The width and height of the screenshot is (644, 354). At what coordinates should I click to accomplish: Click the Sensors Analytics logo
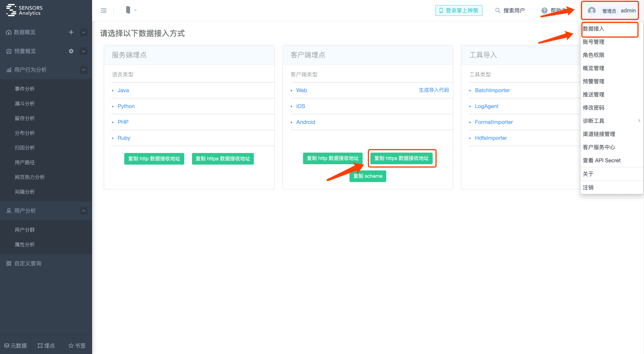click(25, 10)
